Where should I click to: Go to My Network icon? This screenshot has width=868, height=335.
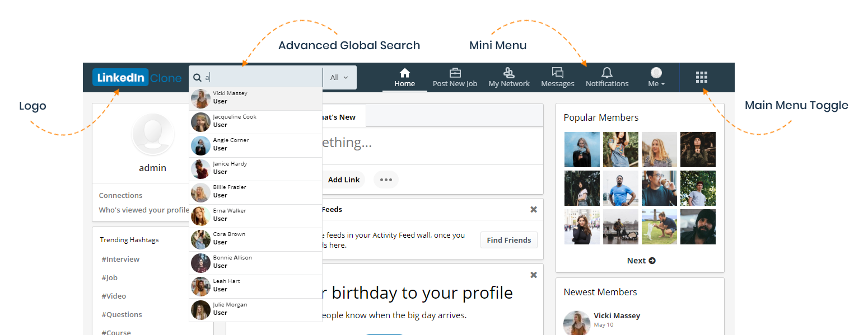[x=508, y=73]
